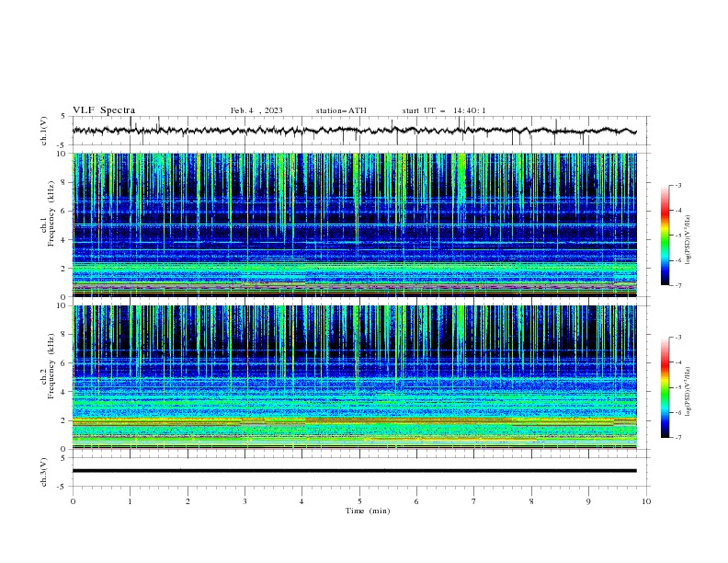Click the "5" tick label on ch.1(V) axis
This screenshot has width=728, height=563.
pyautogui.click(x=63, y=117)
